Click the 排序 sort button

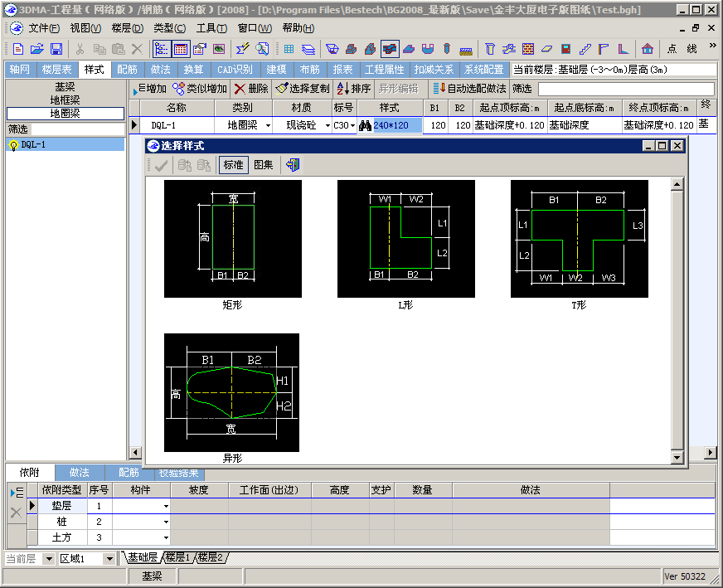tap(354, 89)
